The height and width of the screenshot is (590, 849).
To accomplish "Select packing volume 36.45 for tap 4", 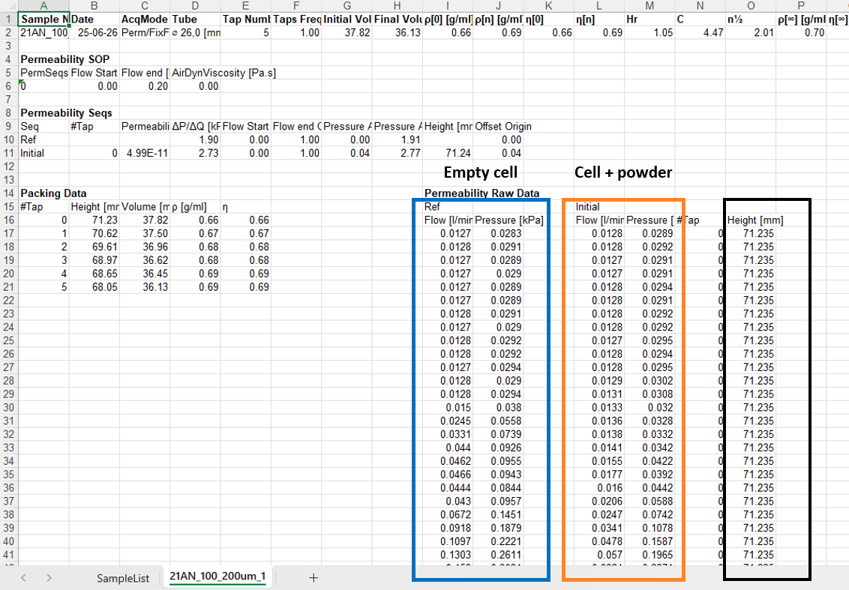I will 145,274.
